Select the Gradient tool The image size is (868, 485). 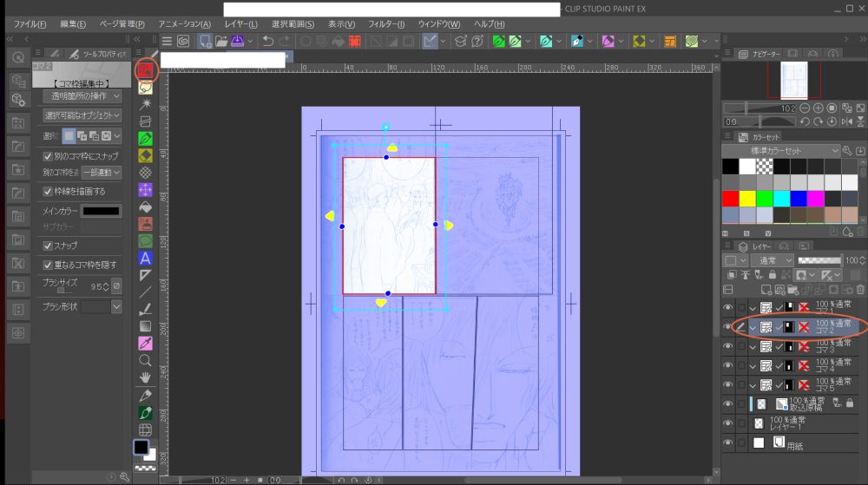pyautogui.click(x=145, y=326)
